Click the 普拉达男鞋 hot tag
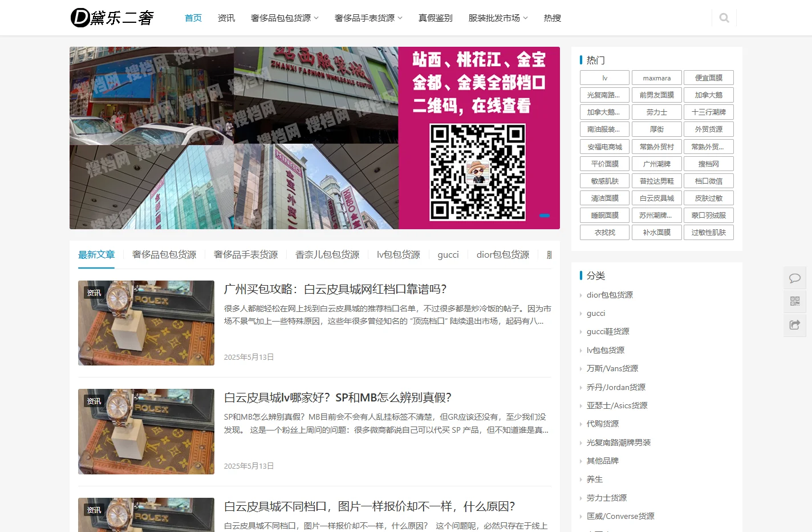Screen dimensions: 812x532 point(656,181)
